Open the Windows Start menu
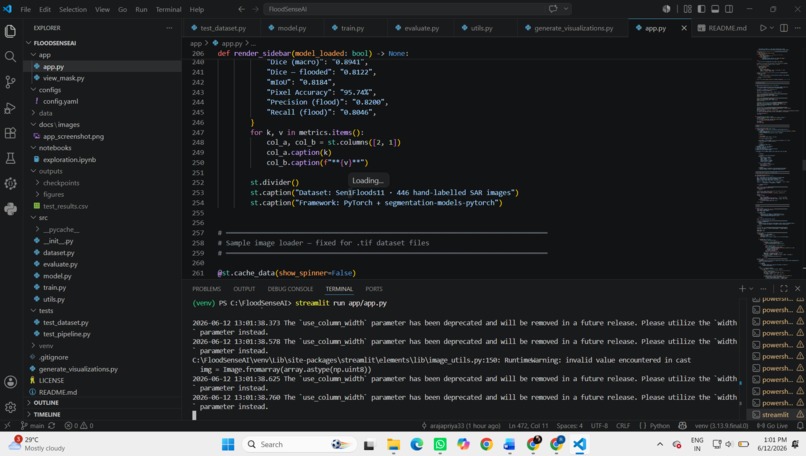This screenshot has width=806, height=456. pyautogui.click(x=228, y=444)
